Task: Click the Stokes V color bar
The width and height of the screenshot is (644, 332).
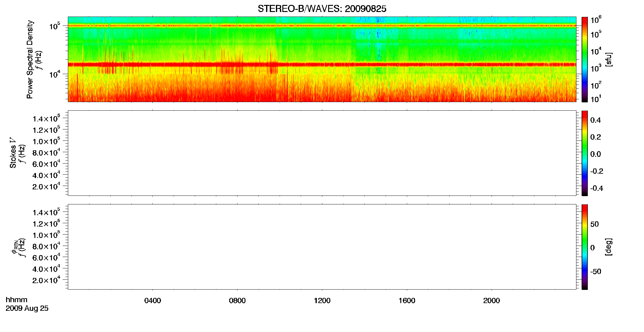Action: point(585,153)
